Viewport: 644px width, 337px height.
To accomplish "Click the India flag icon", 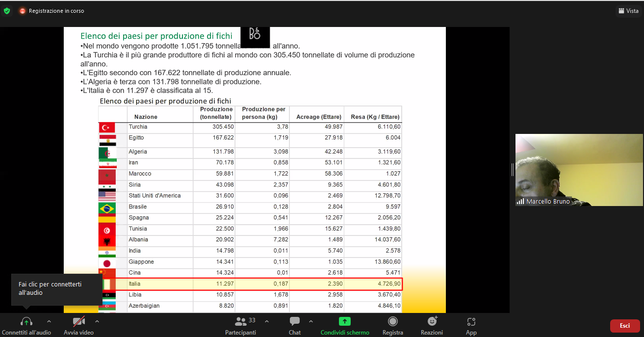I will coord(107,252).
